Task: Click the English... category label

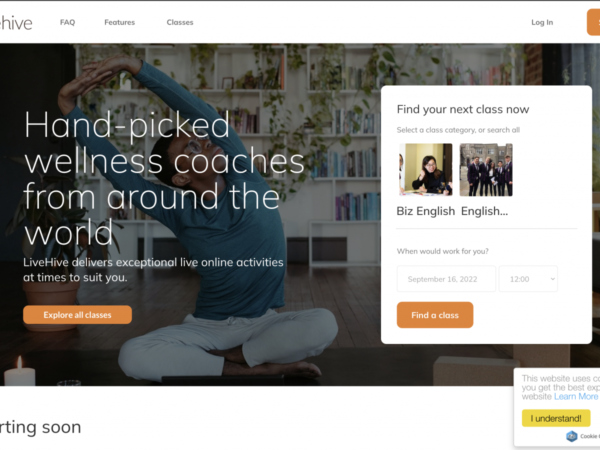Action: (x=484, y=211)
